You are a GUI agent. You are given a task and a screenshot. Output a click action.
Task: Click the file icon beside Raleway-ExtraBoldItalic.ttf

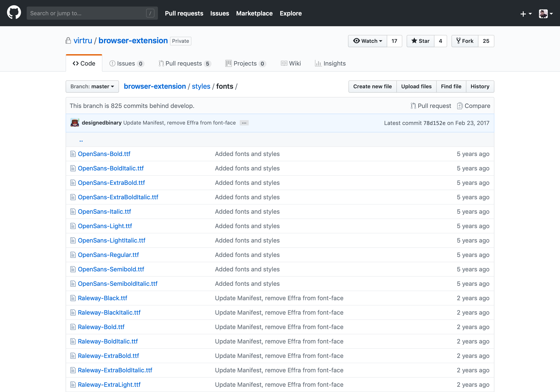pyautogui.click(x=73, y=370)
